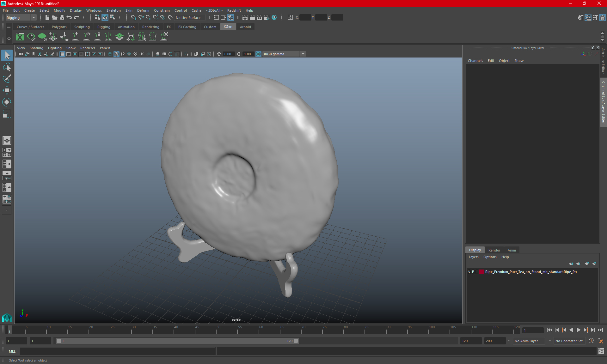
Task: Click the MEL command input field
Action: [x=117, y=351]
